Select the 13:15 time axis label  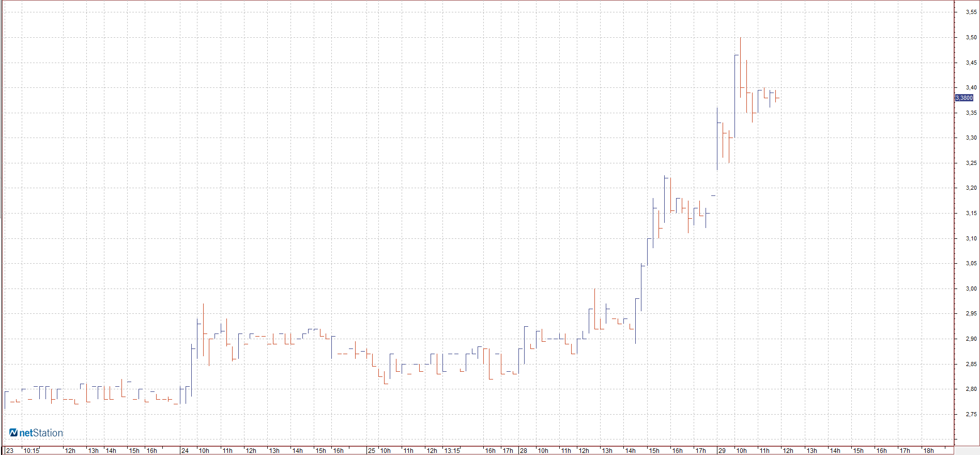[x=452, y=451]
